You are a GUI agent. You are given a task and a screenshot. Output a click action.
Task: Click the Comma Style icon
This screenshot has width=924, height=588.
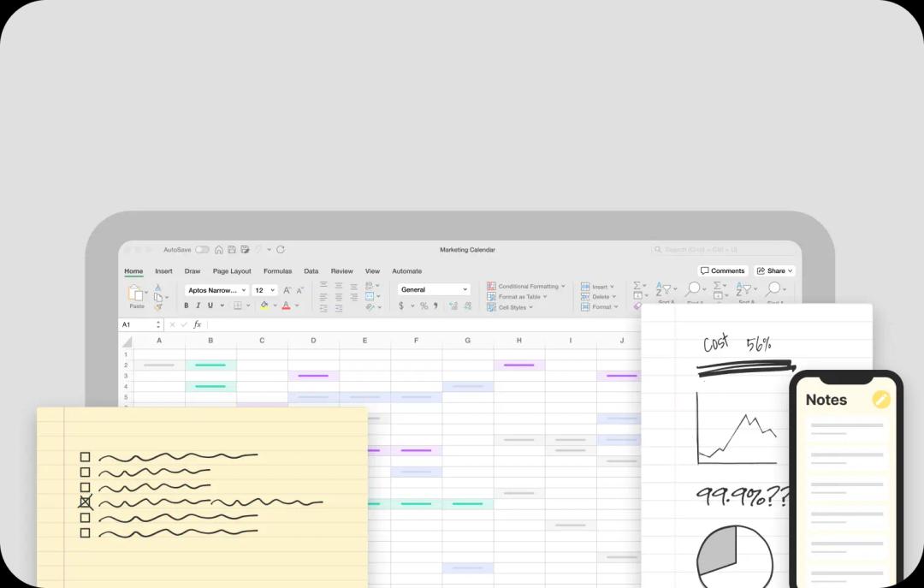pyautogui.click(x=435, y=306)
